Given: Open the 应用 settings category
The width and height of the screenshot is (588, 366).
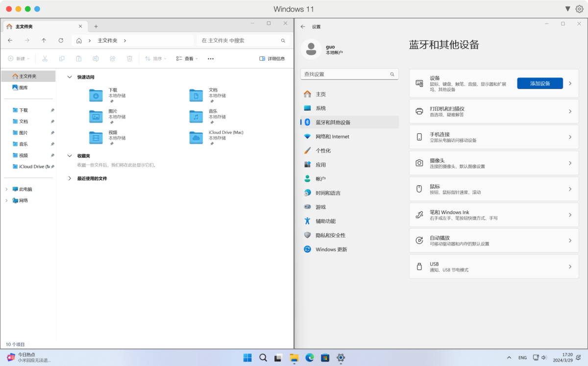Looking at the screenshot, I should tap(349, 165).
